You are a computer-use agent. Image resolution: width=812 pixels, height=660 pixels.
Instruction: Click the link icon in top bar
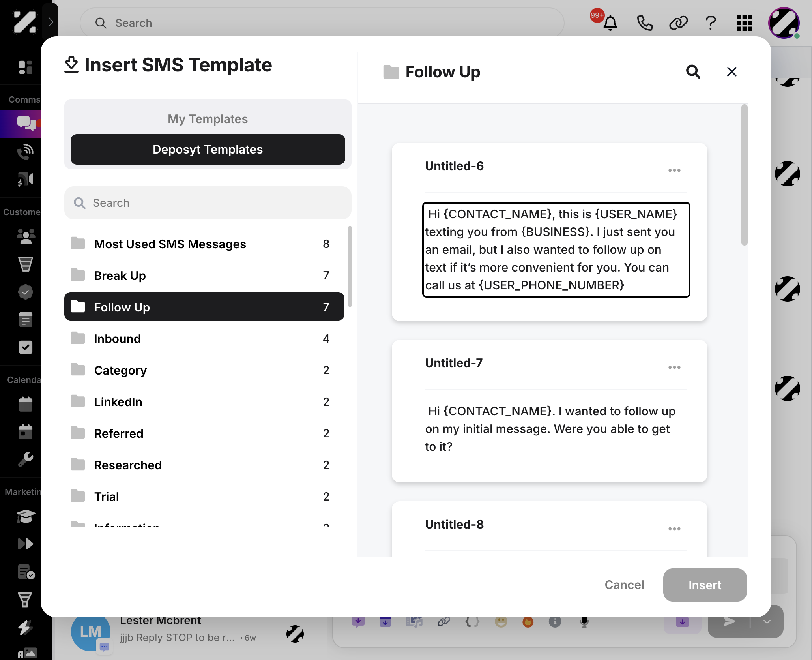pos(678,23)
